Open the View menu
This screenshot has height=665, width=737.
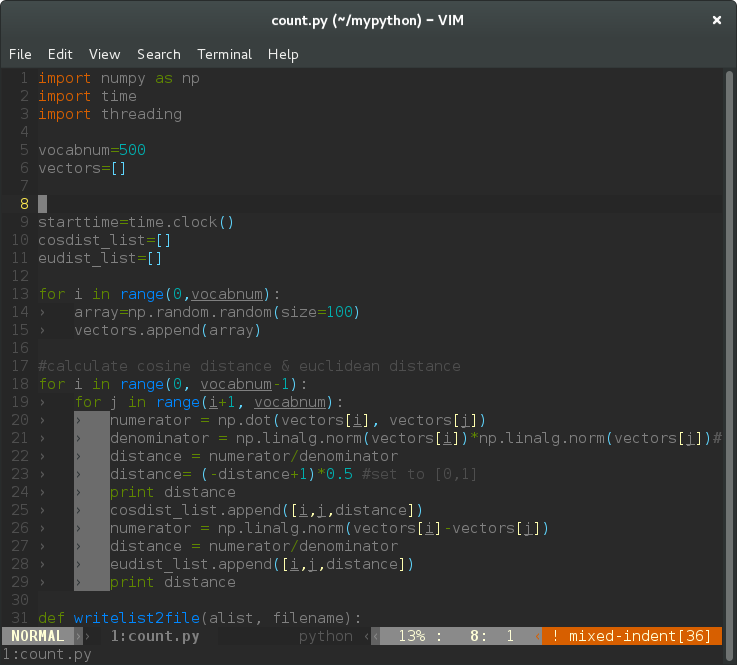point(104,54)
